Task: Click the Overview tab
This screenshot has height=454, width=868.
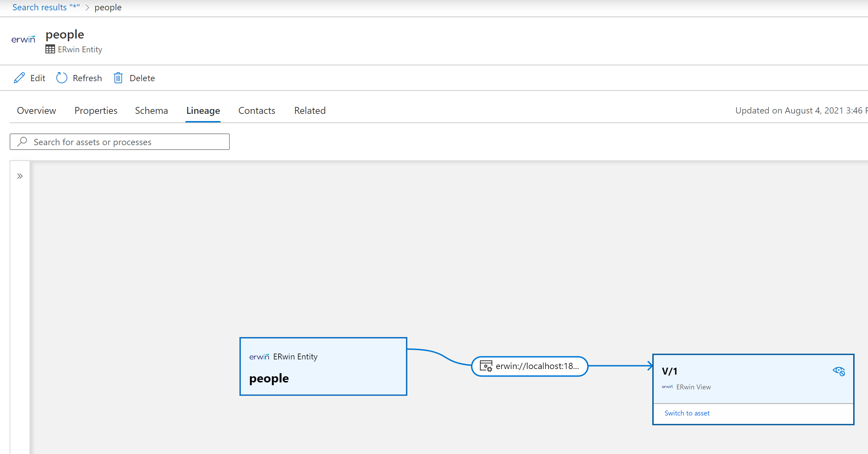Action: click(x=36, y=110)
